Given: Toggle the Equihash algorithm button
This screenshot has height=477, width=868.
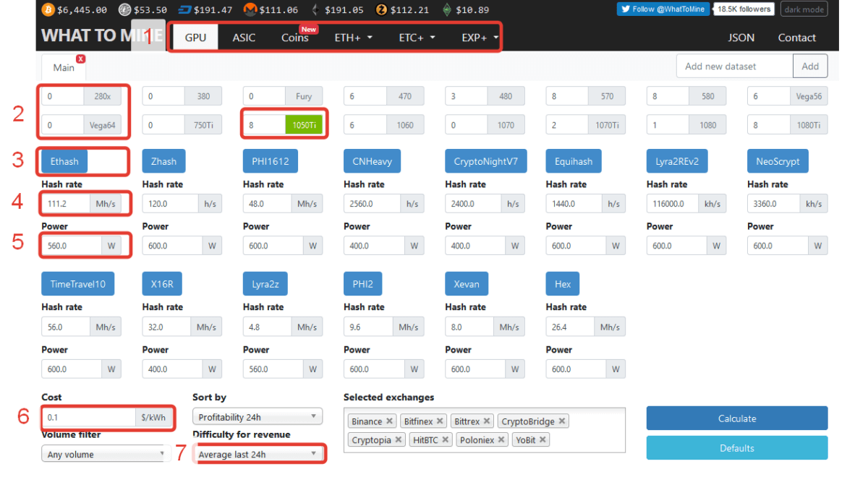Looking at the screenshot, I should click(x=574, y=161).
